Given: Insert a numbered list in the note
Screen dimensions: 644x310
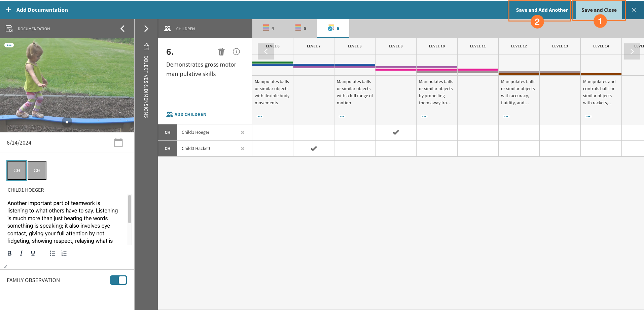Looking at the screenshot, I should point(64,253).
